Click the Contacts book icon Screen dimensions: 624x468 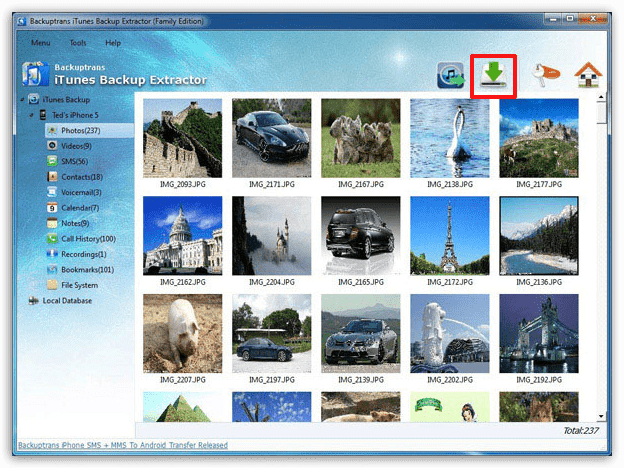(x=52, y=177)
